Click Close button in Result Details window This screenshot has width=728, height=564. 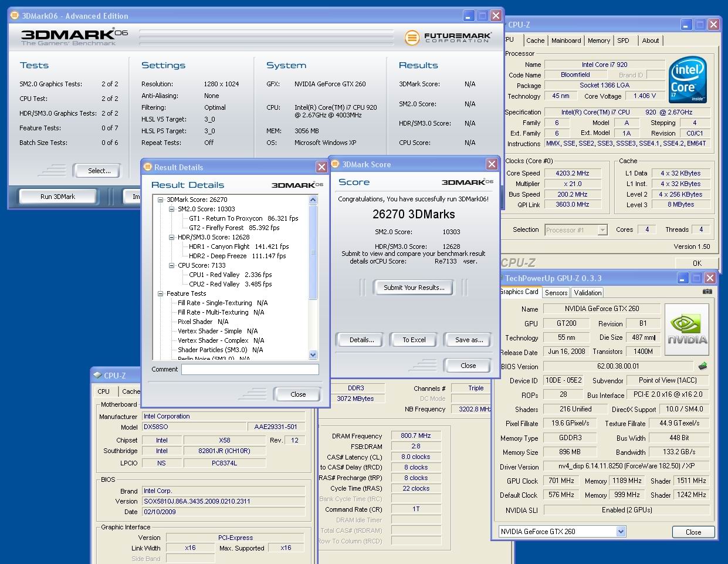[x=298, y=394]
